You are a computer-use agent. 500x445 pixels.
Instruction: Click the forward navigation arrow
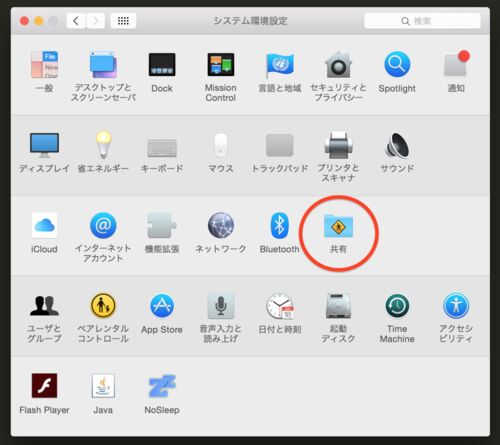(x=96, y=21)
